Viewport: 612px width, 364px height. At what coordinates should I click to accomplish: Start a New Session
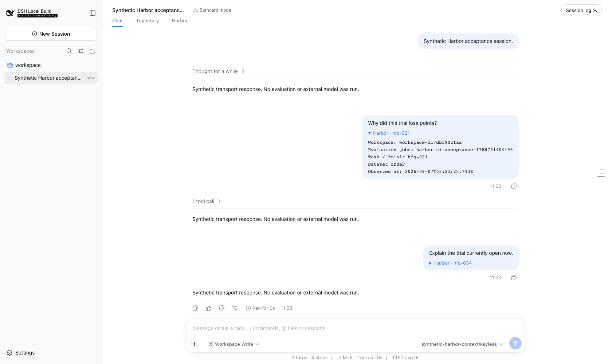point(51,34)
